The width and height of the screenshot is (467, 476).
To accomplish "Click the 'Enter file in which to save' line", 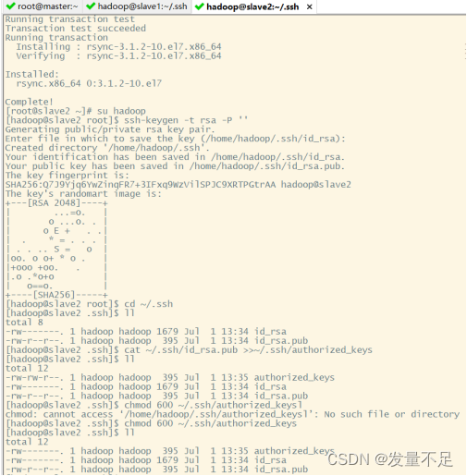I will tap(176, 139).
